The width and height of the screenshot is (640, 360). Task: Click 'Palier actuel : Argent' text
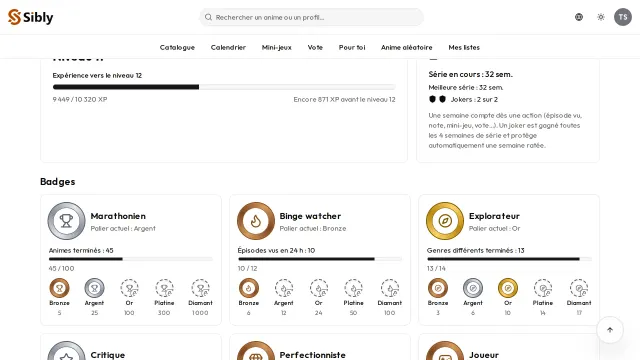(x=123, y=229)
